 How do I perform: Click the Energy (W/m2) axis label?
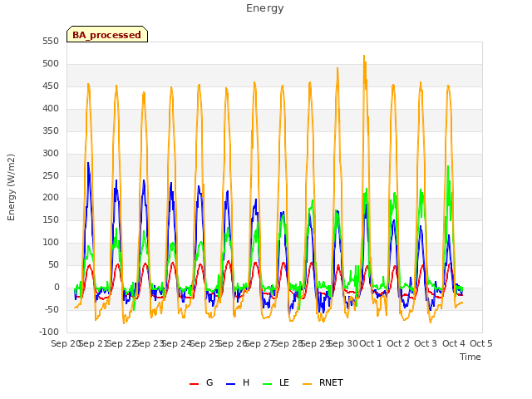(x=11, y=187)
